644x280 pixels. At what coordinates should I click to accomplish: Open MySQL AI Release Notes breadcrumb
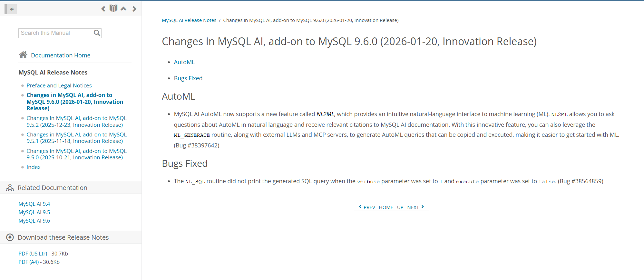[189, 20]
